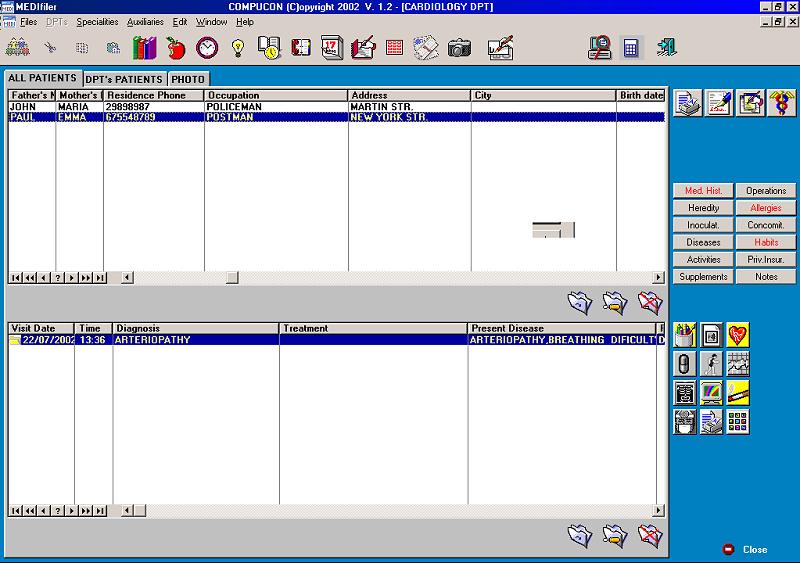Click the pill capsule medication icon
This screenshot has height=563, width=800.
[x=685, y=364]
